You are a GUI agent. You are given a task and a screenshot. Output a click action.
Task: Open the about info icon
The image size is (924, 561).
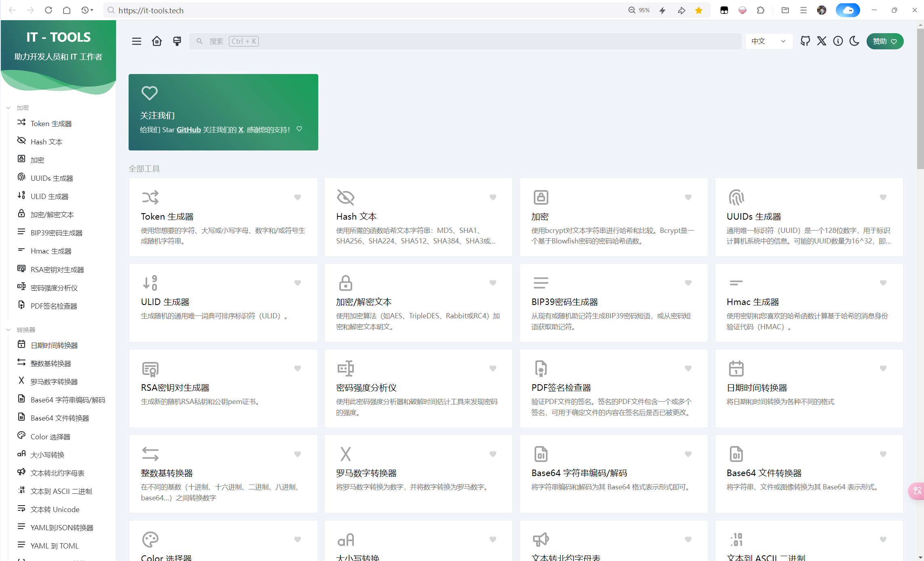pos(838,41)
